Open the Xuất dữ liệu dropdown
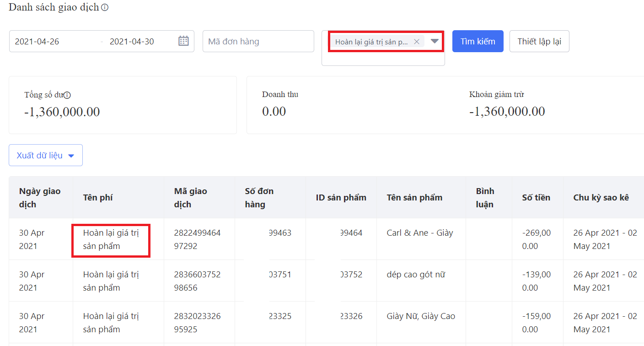The width and height of the screenshot is (644, 346). (x=46, y=155)
